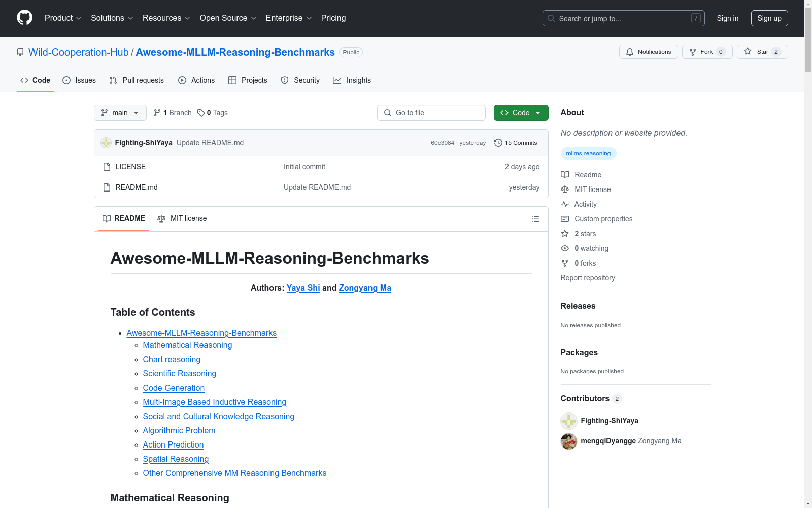Image resolution: width=812 pixels, height=508 pixels.
Task: Open Custom properties link
Action: (x=597, y=219)
